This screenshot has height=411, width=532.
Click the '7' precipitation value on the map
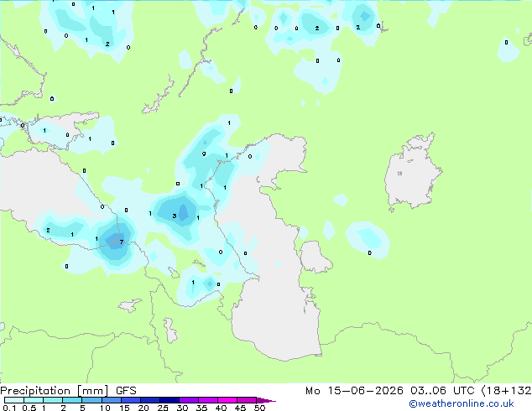122,242
